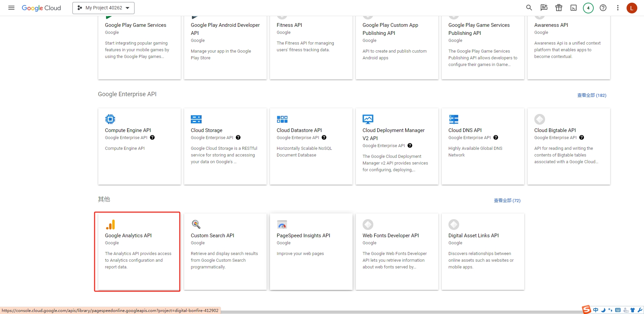Open the Custom Search API title
This screenshot has width=644, height=314.
click(x=212, y=236)
